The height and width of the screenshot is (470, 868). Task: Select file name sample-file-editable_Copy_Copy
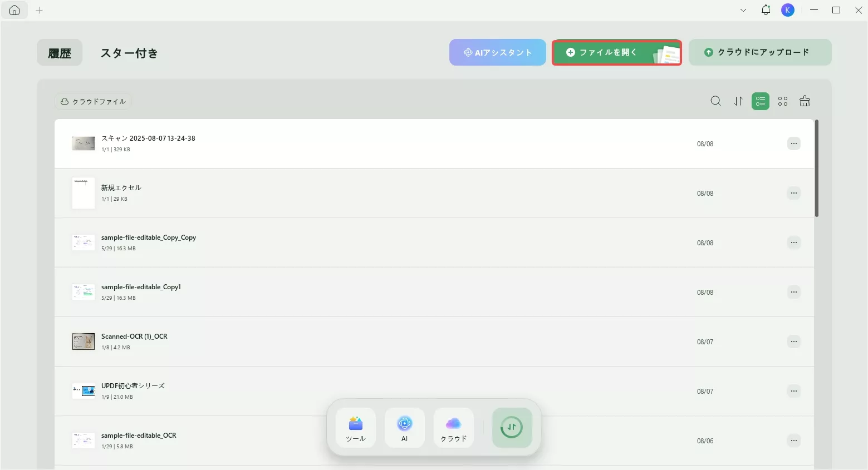(149, 238)
